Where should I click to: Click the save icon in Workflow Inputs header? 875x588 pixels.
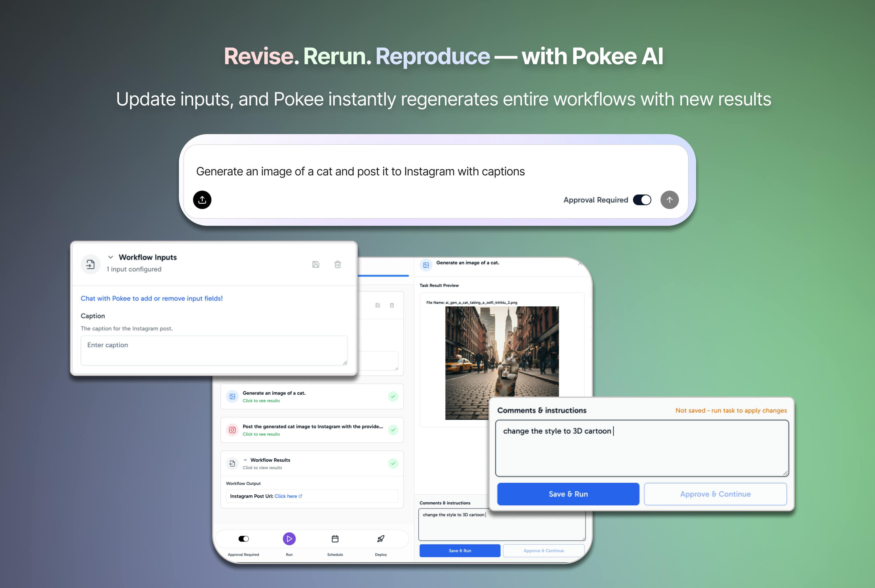pos(316,264)
